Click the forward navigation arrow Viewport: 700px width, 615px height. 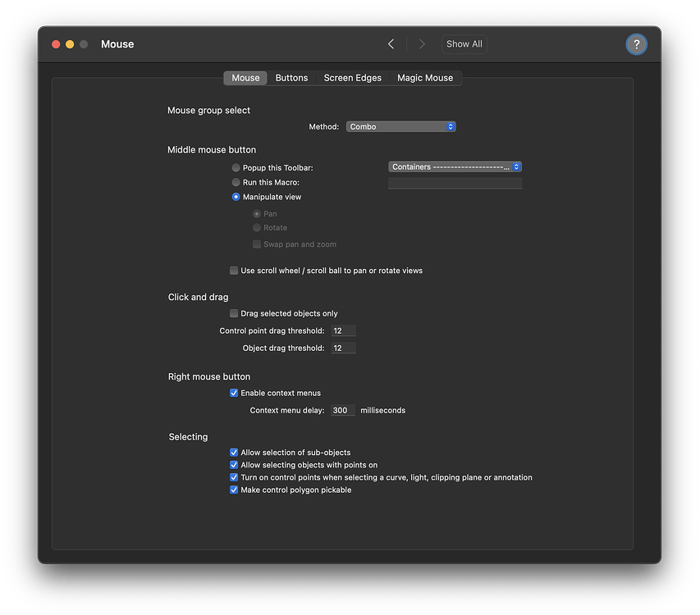[422, 43]
